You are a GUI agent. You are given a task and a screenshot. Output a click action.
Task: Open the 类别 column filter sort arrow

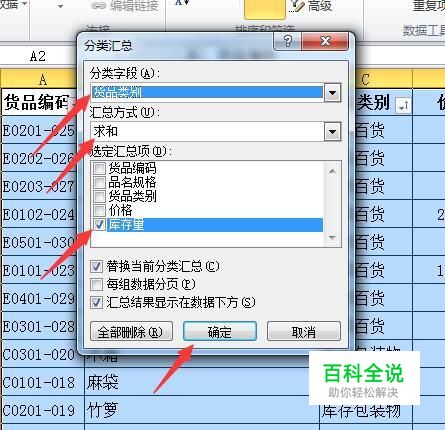[x=403, y=106]
